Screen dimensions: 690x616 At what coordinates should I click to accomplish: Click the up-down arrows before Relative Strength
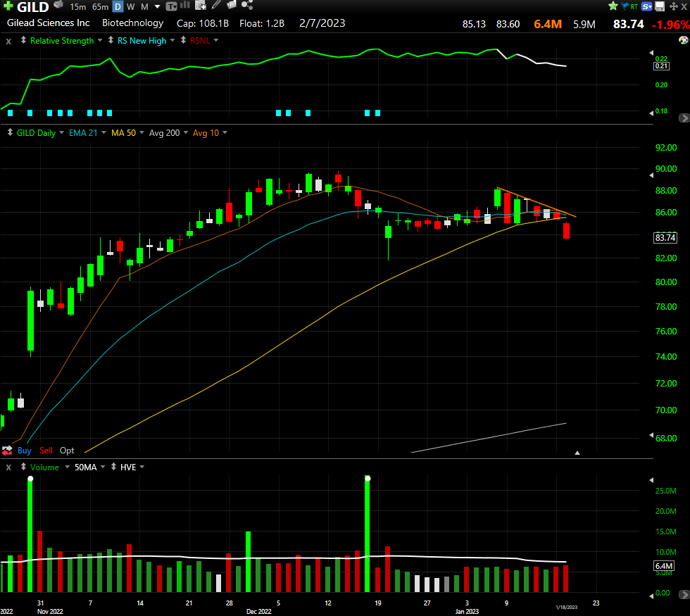(x=23, y=40)
